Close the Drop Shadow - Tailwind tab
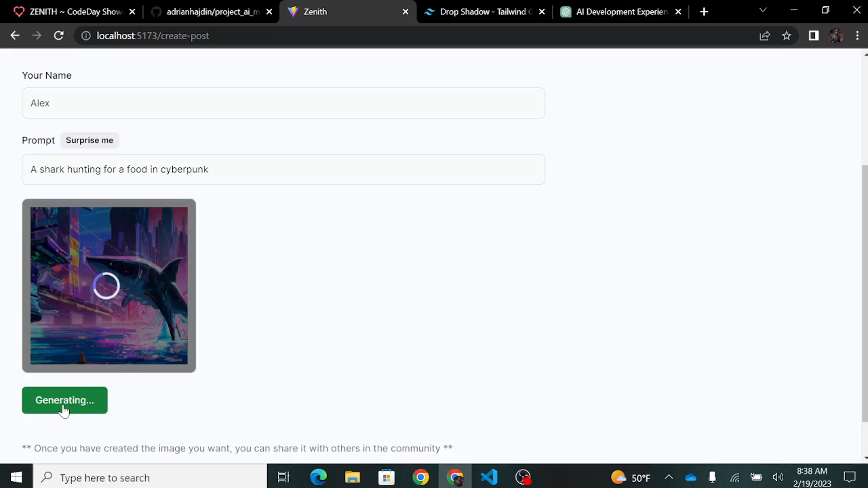The image size is (868, 488). pos(541,12)
